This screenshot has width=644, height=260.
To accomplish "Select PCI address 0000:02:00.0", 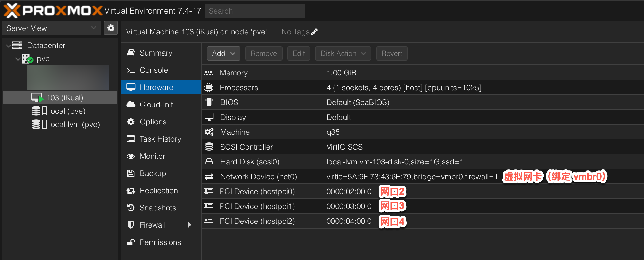I will click(349, 191).
